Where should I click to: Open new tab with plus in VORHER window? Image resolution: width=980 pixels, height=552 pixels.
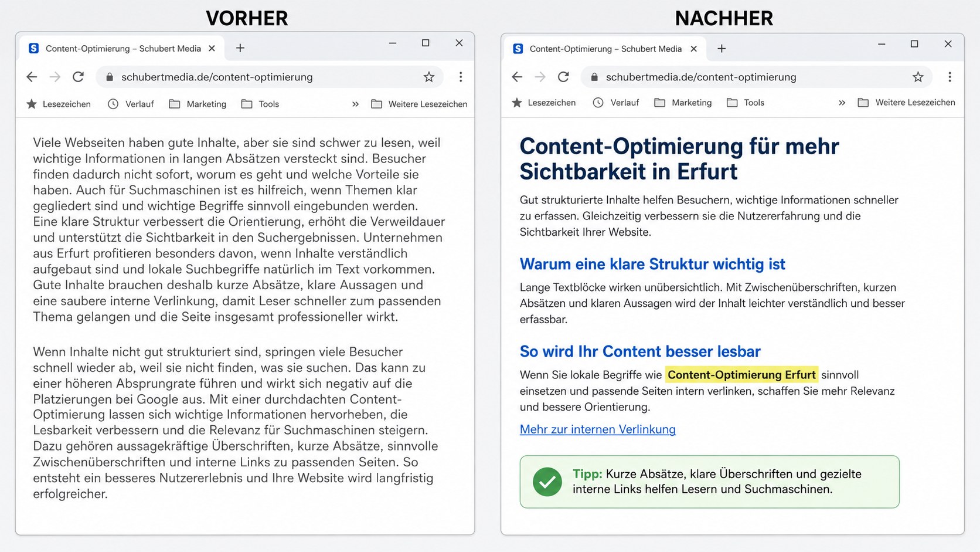[x=240, y=48]
